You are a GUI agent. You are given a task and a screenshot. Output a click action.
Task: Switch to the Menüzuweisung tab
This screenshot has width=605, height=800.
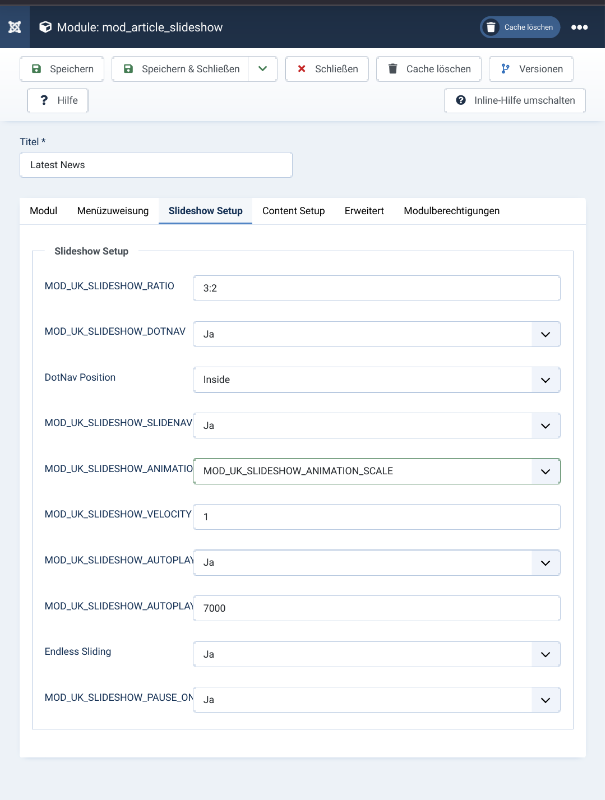(113, 211)
